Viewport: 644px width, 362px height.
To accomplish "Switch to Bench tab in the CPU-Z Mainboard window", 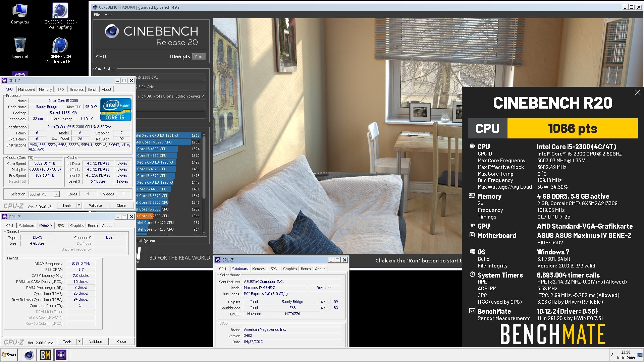I will (306, 269).
